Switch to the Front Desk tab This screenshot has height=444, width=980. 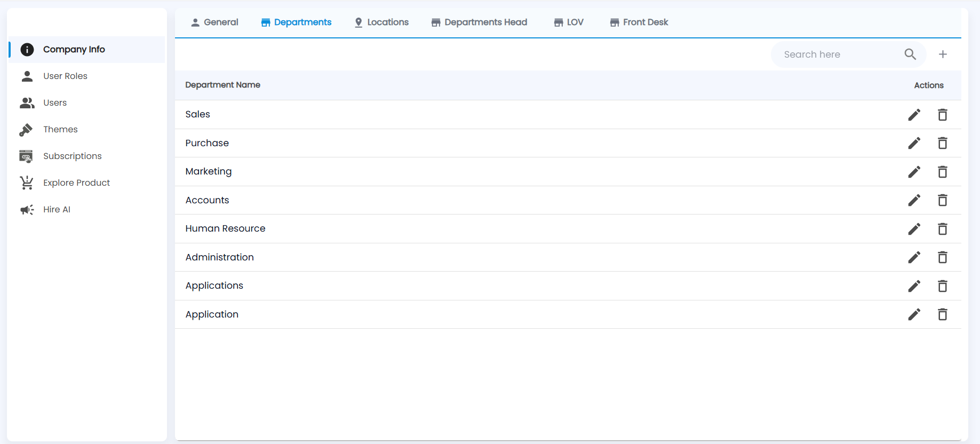click(x=639, y=22)
